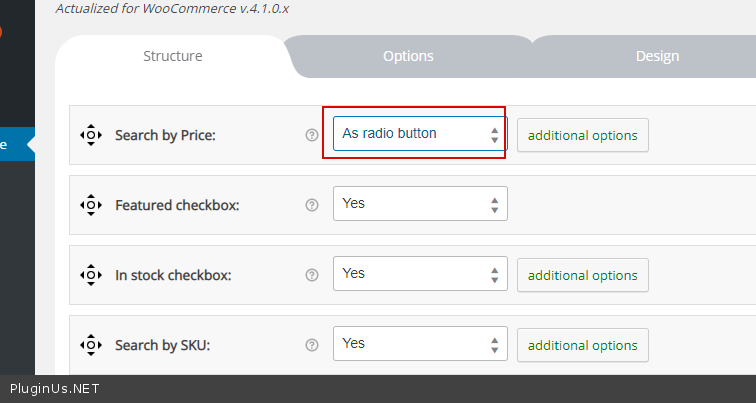Click the Search by Price label
This screenshot has height=403, width=756.
165,135
